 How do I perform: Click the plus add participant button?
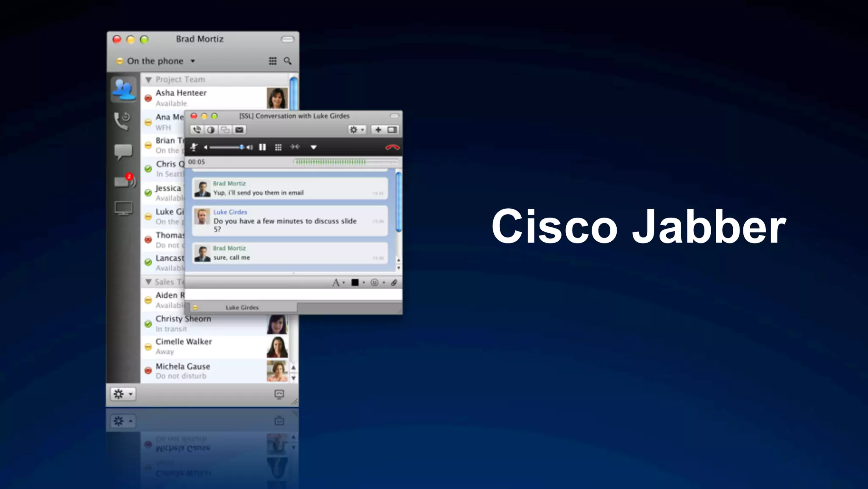[378, 130]
